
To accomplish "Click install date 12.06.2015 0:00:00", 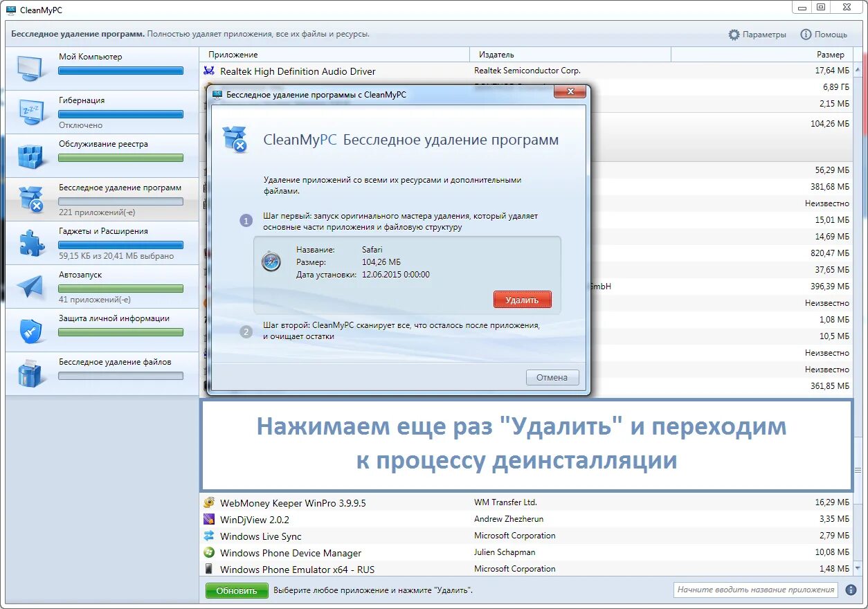I will 395,274.
